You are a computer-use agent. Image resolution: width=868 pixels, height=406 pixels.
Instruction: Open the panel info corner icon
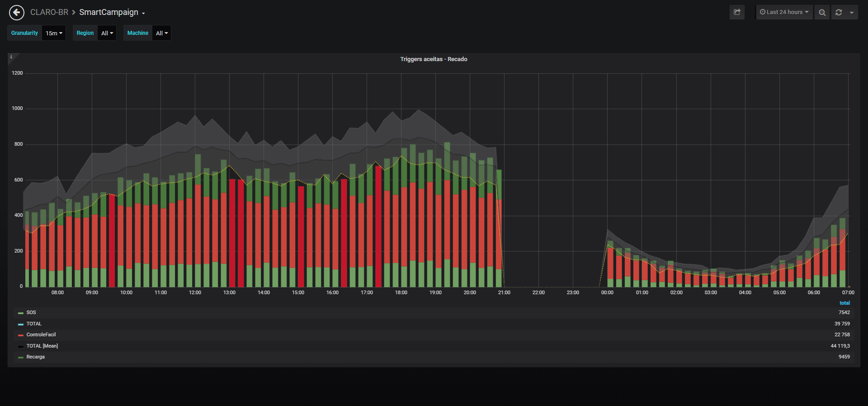point(11,57)
